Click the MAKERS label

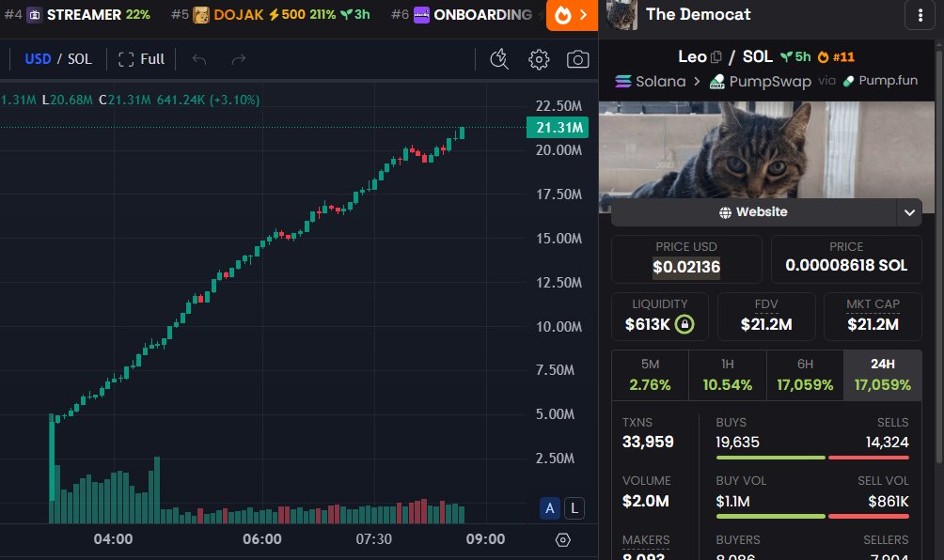point(646,540)
